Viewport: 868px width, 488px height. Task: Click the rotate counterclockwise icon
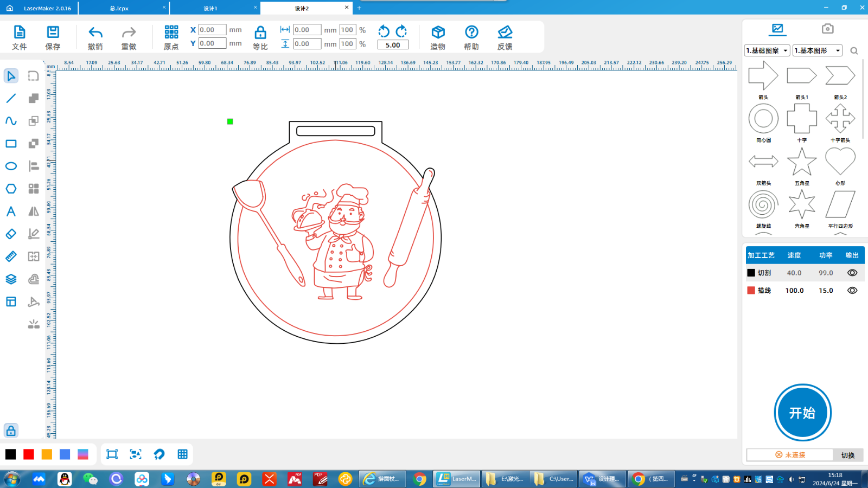(x=384, y=31)
